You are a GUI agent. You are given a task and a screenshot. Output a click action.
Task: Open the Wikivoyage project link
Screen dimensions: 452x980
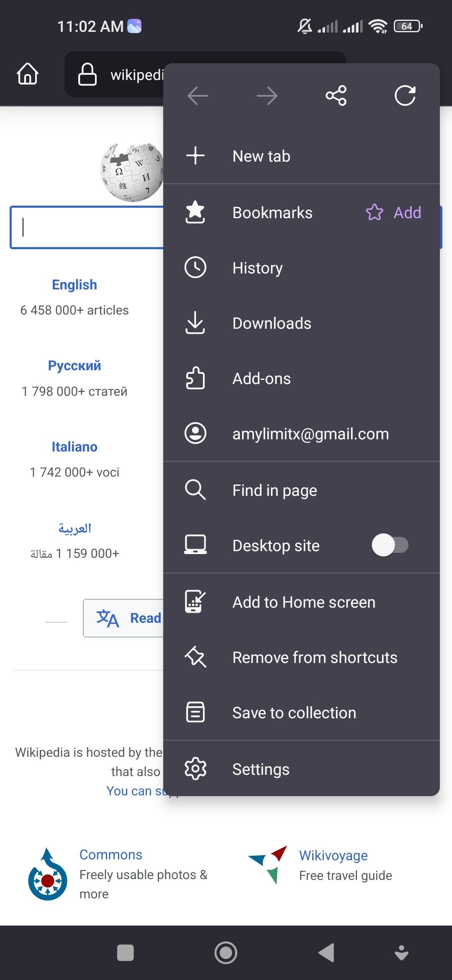[x=334, y=855]
